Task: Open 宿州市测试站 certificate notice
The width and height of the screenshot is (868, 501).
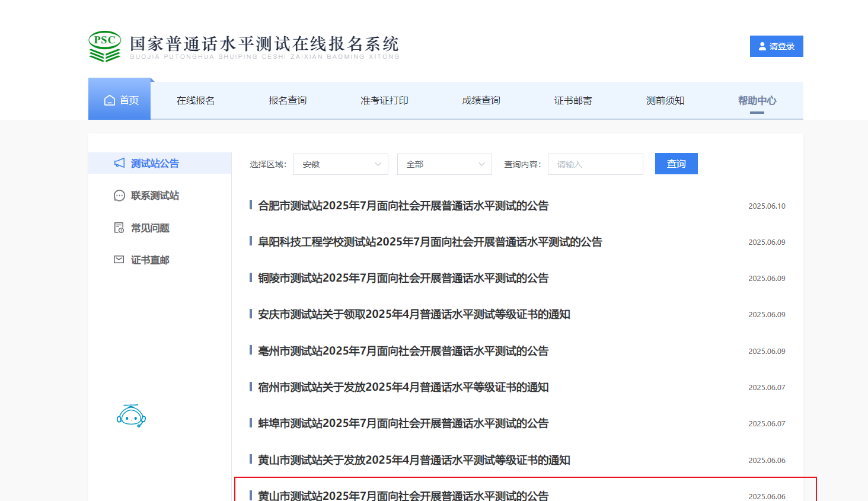Action: tap(403, 387)
